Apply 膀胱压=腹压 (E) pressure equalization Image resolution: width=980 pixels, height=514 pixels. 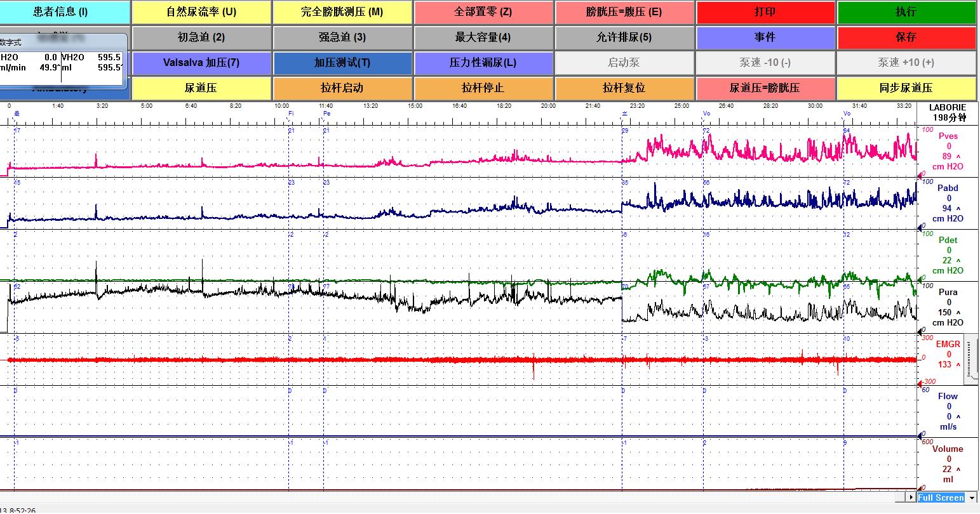click(624, 12)
